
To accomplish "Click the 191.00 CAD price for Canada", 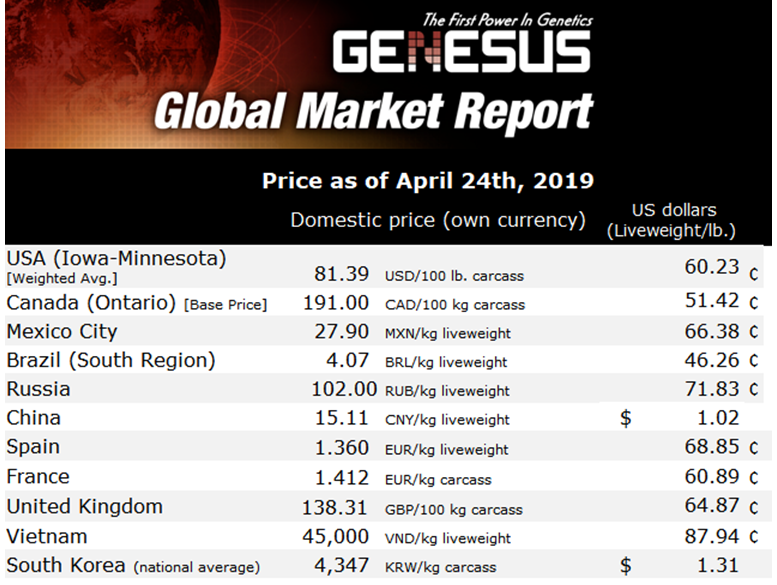I will [x=336, y=303].
